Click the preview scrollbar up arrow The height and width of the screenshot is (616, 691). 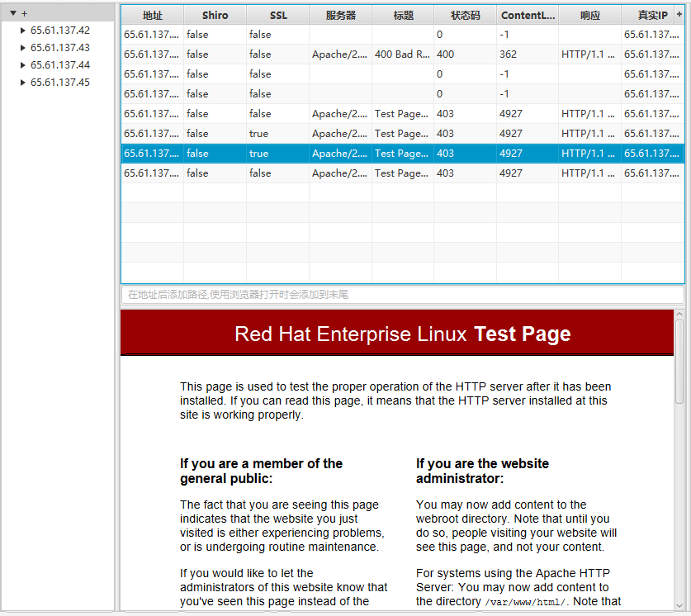(x=679, y=314)
